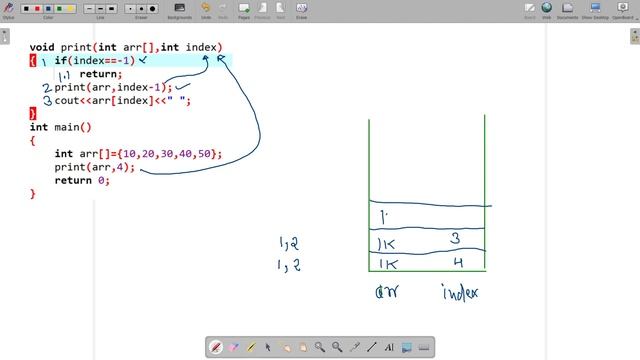This screenshot has height=360, width=640.
Task: Select the medium eraser size
Action: 141,9
